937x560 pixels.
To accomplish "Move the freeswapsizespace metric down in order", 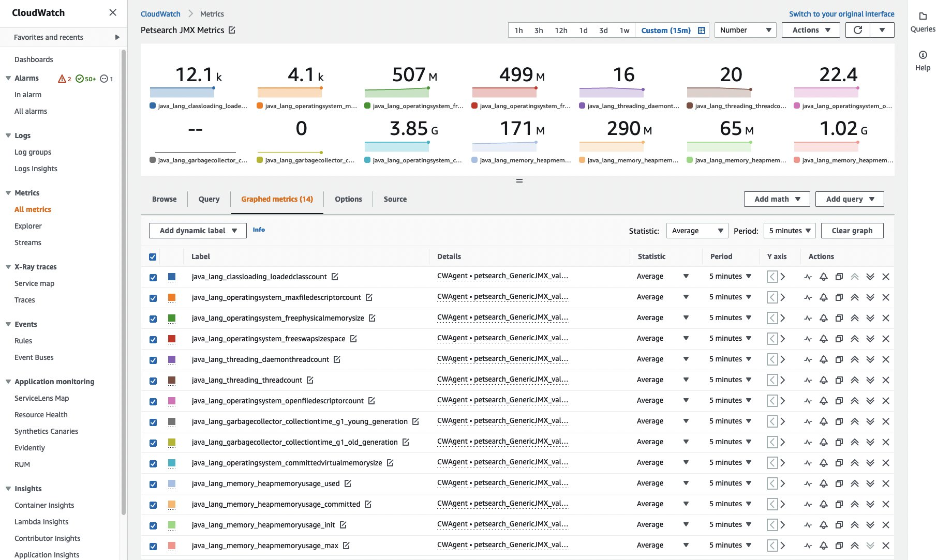I will (870, 339).
